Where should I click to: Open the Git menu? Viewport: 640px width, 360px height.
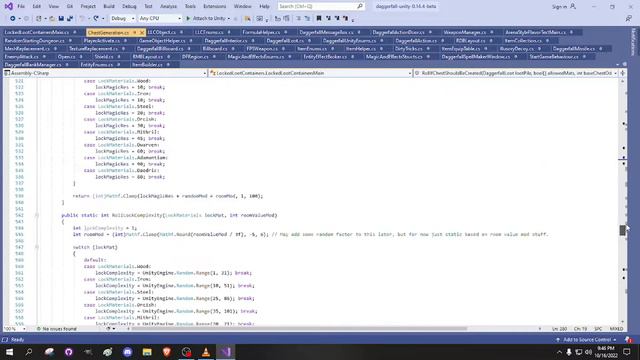[x=70, y=7]
